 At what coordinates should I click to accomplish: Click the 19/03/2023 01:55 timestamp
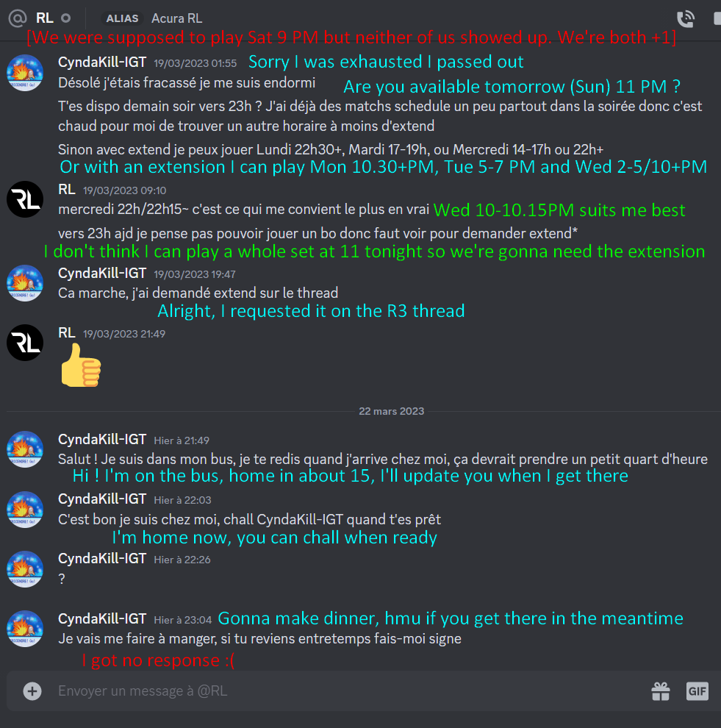(x=195, y=63)
